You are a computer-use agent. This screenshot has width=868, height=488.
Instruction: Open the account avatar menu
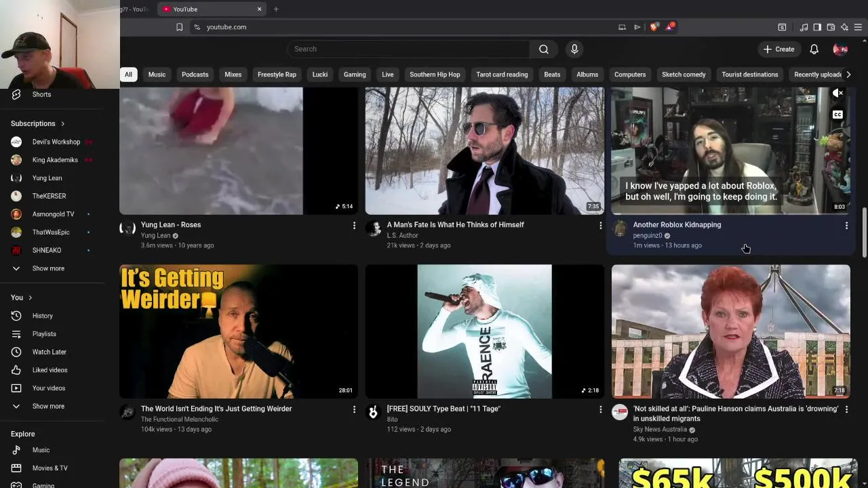840,49
